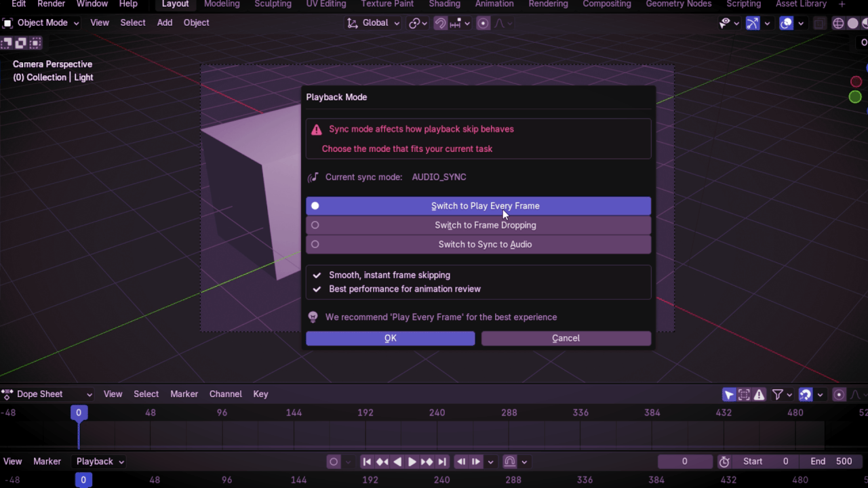Click the End frame field showing 500

tap(831, 462)
